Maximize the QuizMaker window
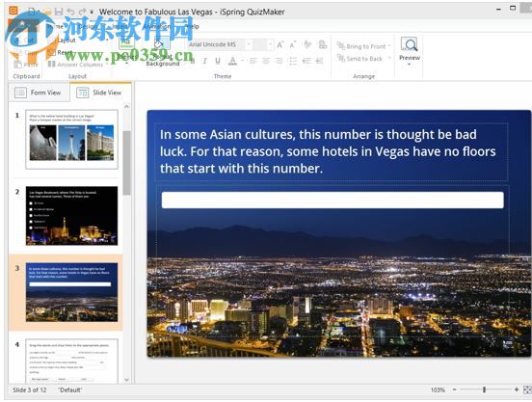 (513, 8)
